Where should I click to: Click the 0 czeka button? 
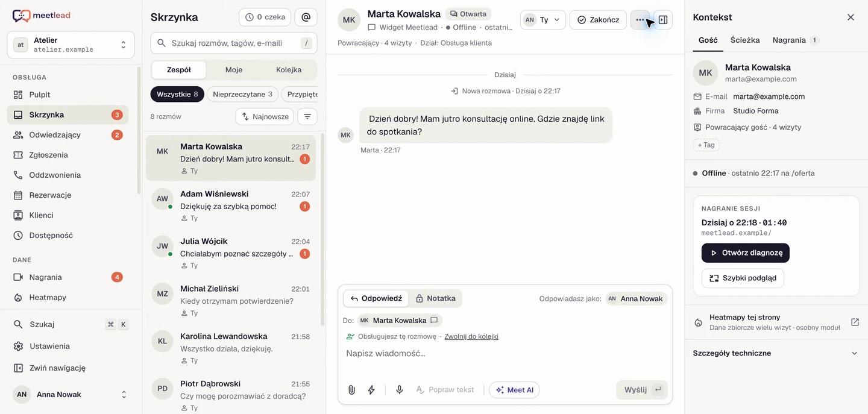click(x=265, y=17)
